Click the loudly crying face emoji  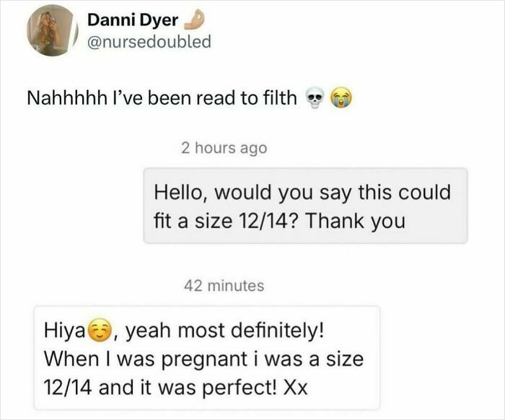click(339, 98)
